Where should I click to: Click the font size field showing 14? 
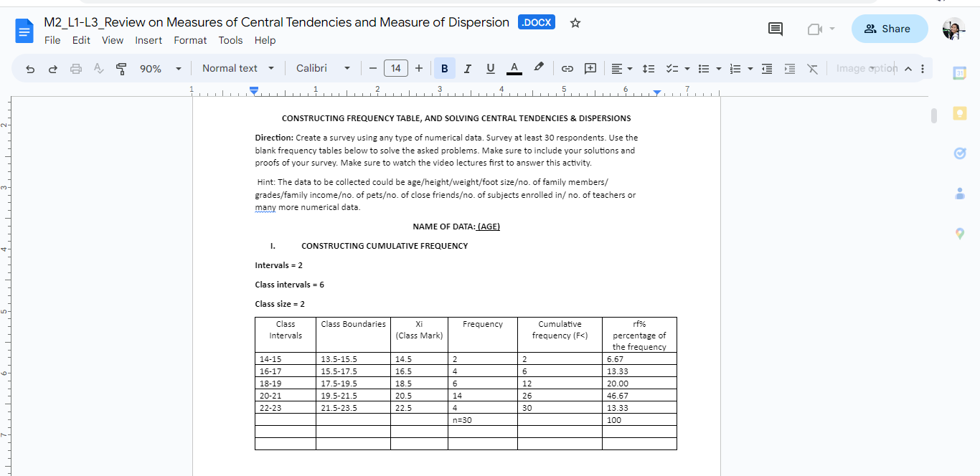396,69
